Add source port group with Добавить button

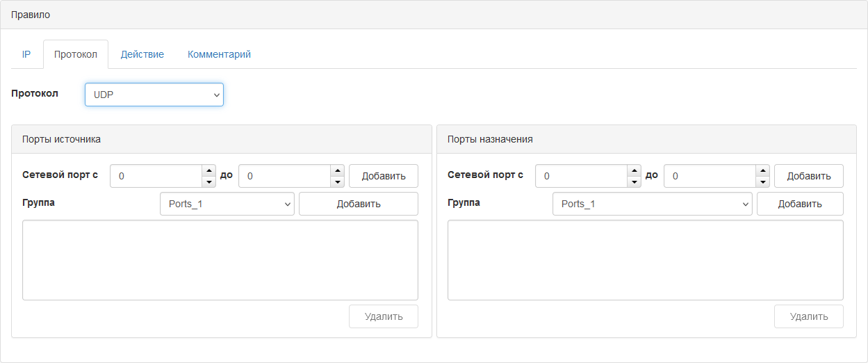[x=359, y=204]
